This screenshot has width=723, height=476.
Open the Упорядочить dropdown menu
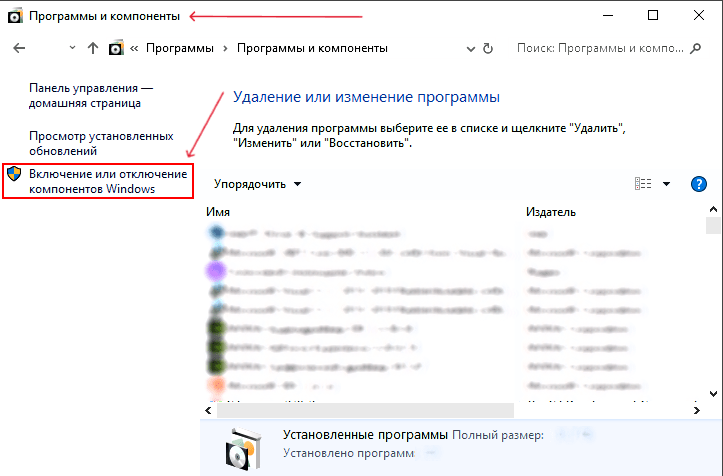pyautogui.click(x=257, y=184)
